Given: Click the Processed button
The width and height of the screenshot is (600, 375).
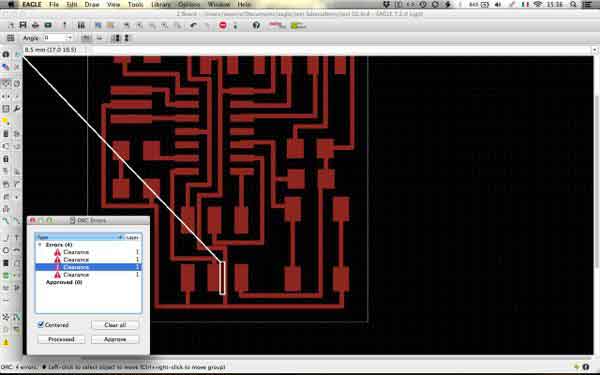Looking at the screenshot, I should click(61, 339).
